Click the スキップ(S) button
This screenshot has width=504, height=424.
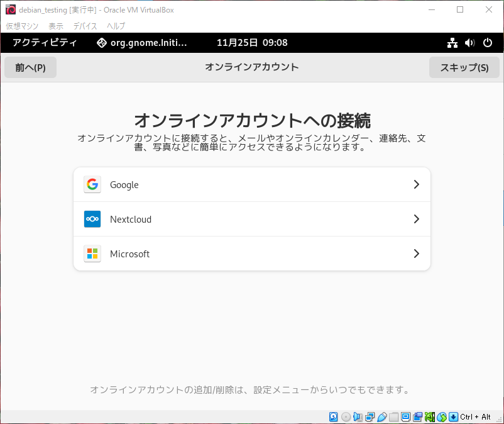click(464, 67)
